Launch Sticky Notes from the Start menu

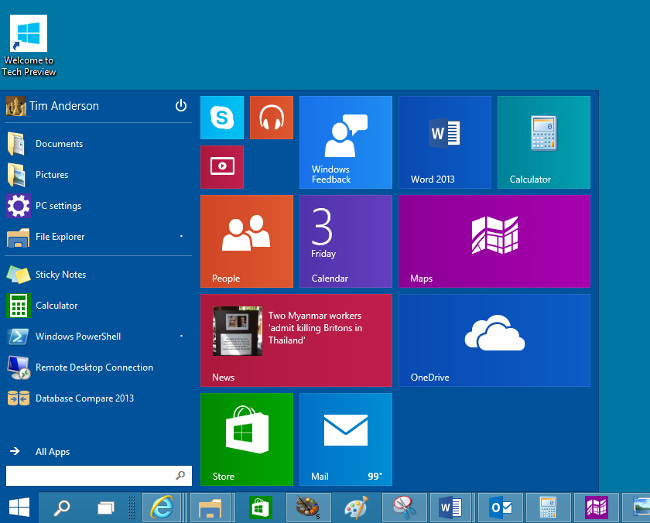click(x=98, y=275)
